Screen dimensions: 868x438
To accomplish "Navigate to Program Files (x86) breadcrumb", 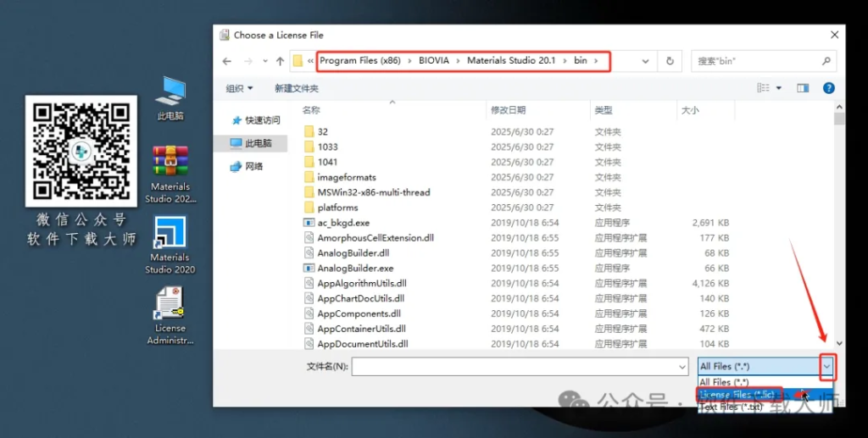I will tap(359, 61).
